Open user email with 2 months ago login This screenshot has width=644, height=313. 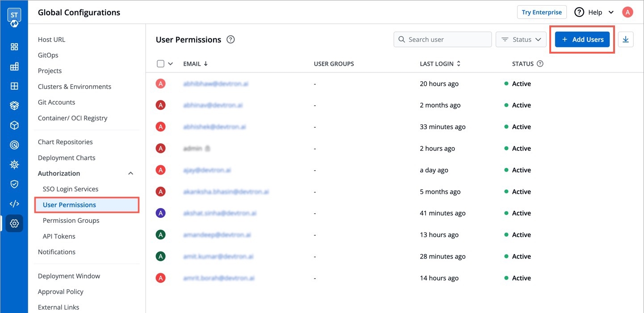coord(213,105)
